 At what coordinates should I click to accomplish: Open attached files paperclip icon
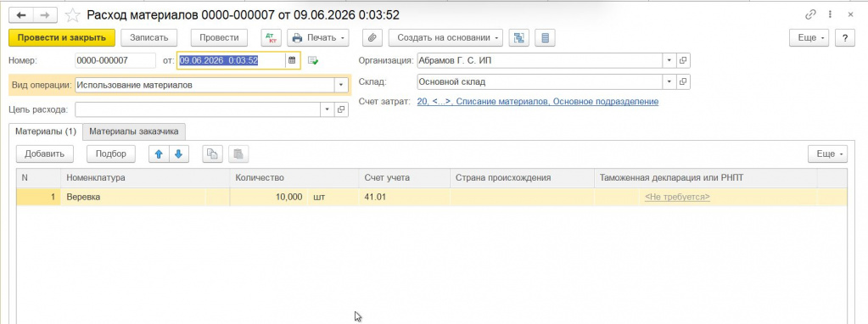(373, 37)
